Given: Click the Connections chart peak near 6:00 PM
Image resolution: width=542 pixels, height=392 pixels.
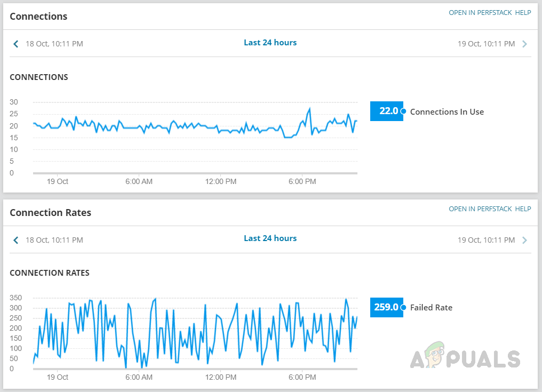Looking at the screenshot, I should pos(309,109).
